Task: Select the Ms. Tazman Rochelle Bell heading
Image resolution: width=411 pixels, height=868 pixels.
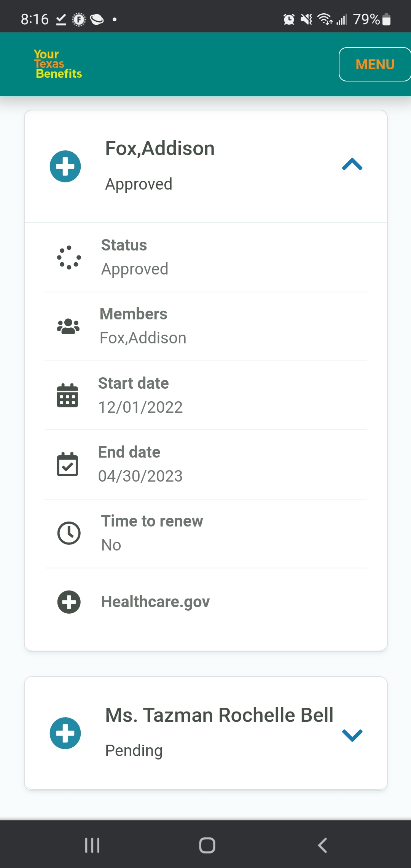Action: pyautogui.click(x=219, y=715)
